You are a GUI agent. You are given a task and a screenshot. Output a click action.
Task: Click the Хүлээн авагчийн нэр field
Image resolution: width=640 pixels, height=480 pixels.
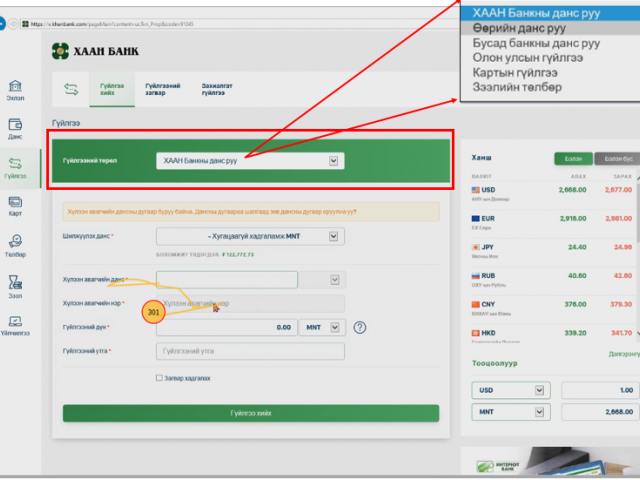[250, 304]
